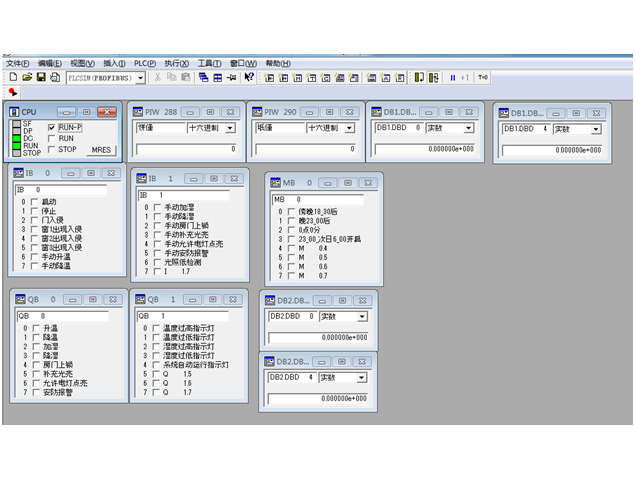635x489 pixels.
Task: Click the save layout icon in the toolbar
Action: click(x=55, y=77)
